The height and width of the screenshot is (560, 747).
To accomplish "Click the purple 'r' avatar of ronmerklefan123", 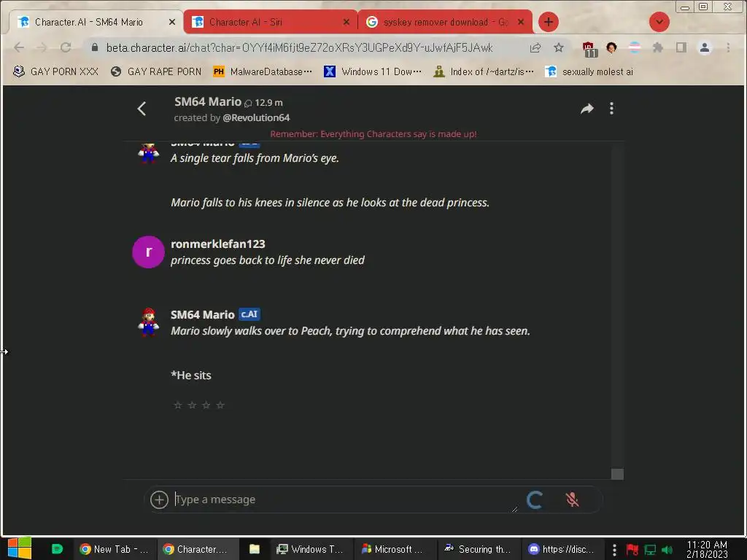I will tap(148, 252).
